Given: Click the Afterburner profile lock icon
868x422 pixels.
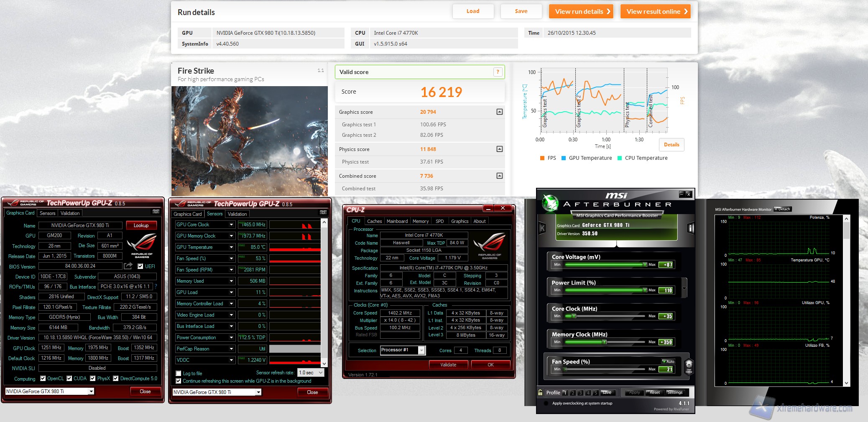Looking at the screenshot, I should pos(540,392).
